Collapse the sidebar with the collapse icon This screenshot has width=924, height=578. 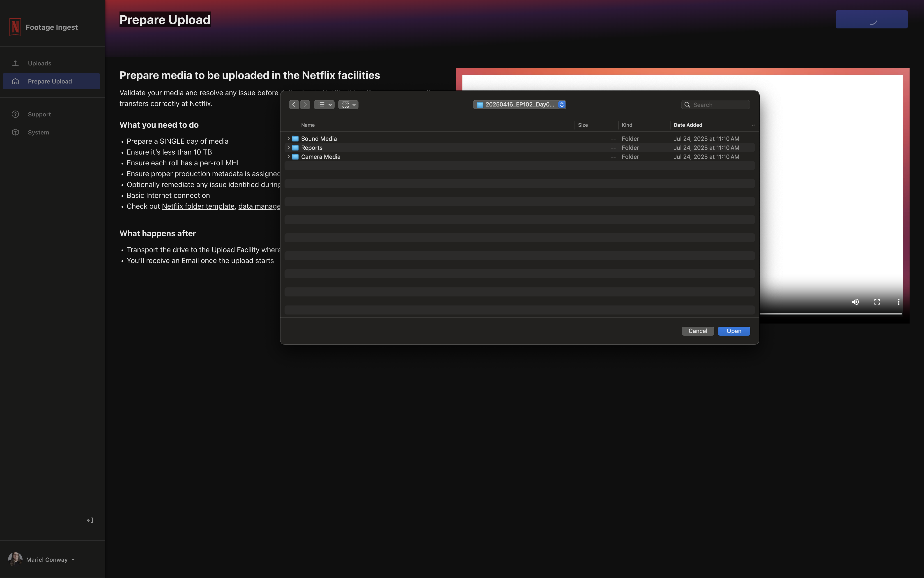(x=89, y=520)
